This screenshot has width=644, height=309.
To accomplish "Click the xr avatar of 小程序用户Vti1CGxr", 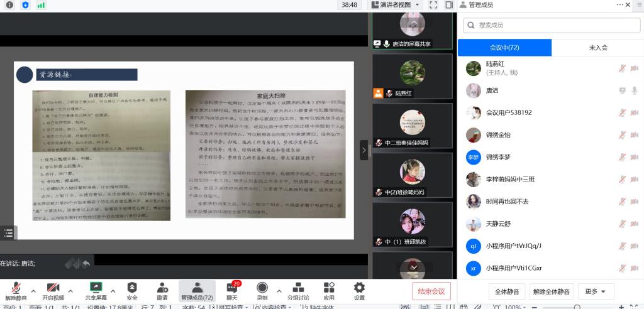I will click(x=473, y=268).
